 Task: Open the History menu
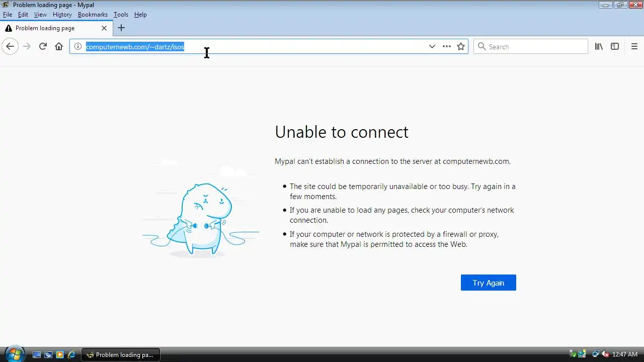pos(62,15)
